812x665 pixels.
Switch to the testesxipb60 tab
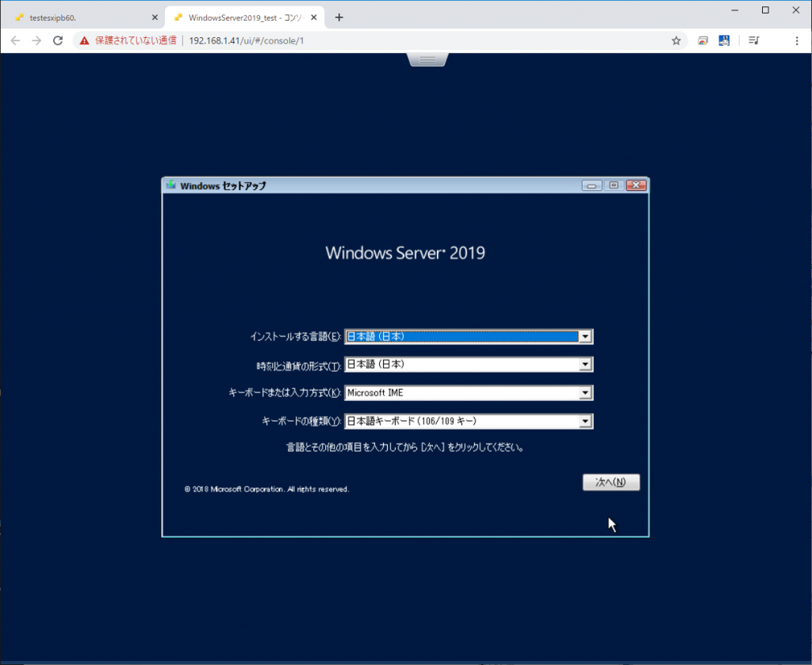[x=86, y=17]
